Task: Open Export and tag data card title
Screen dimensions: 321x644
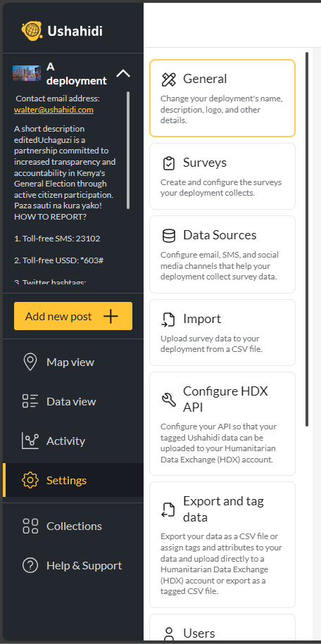Action: click(x=223, y=509)
